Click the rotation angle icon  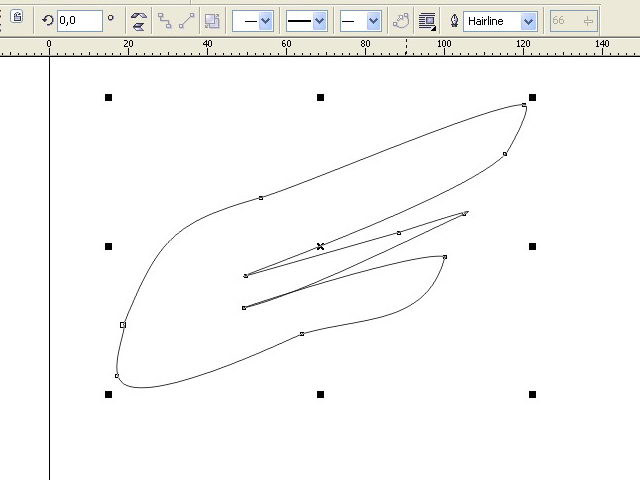[x=47, y=20]
